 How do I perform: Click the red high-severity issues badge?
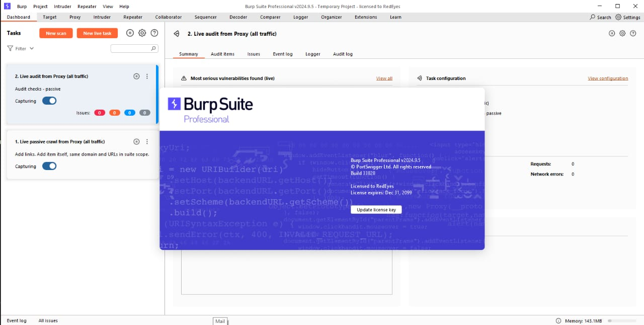(x=100, y=113)
